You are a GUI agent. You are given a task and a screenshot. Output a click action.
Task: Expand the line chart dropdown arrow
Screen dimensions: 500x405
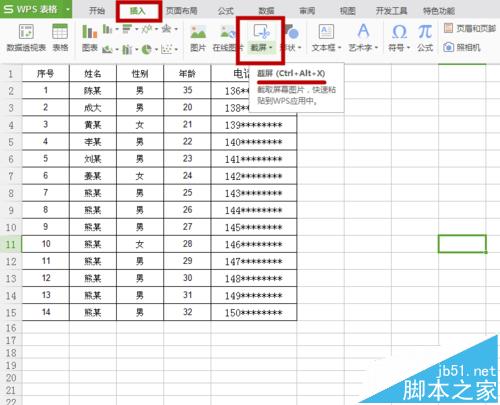[156, 30]
